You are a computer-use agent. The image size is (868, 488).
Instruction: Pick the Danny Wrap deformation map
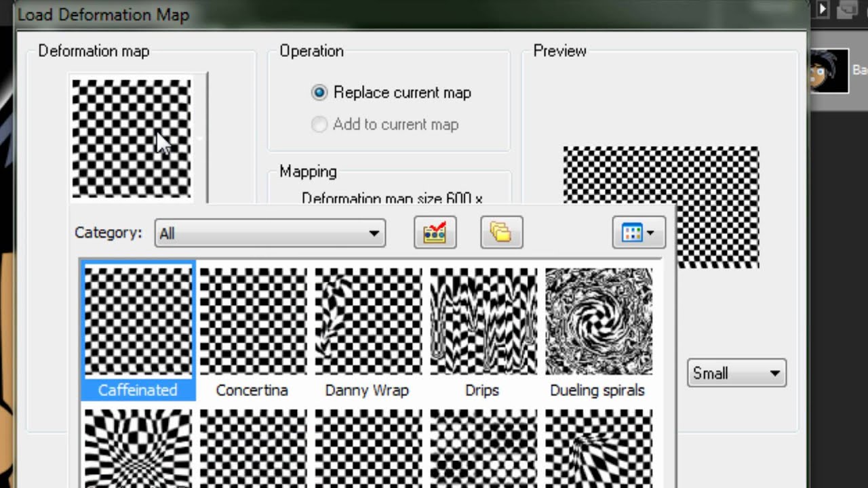coord(368,321)
